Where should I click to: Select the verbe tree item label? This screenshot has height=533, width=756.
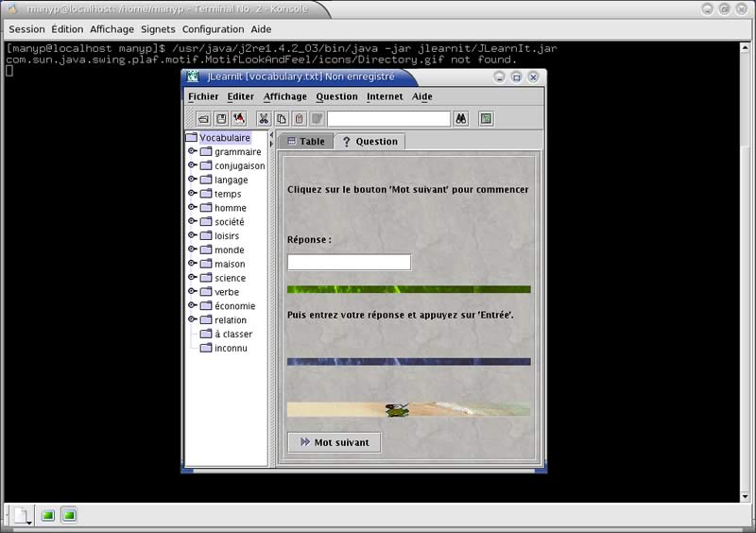point(227,292)
